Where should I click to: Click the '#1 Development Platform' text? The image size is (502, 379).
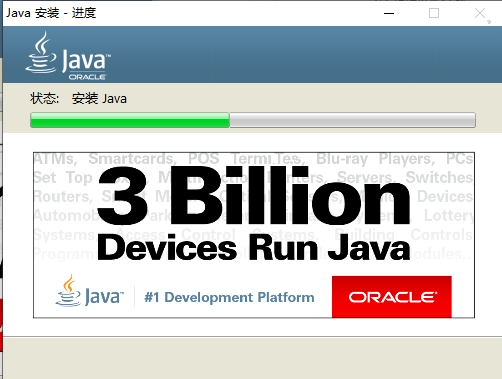[x=229, y=297]
